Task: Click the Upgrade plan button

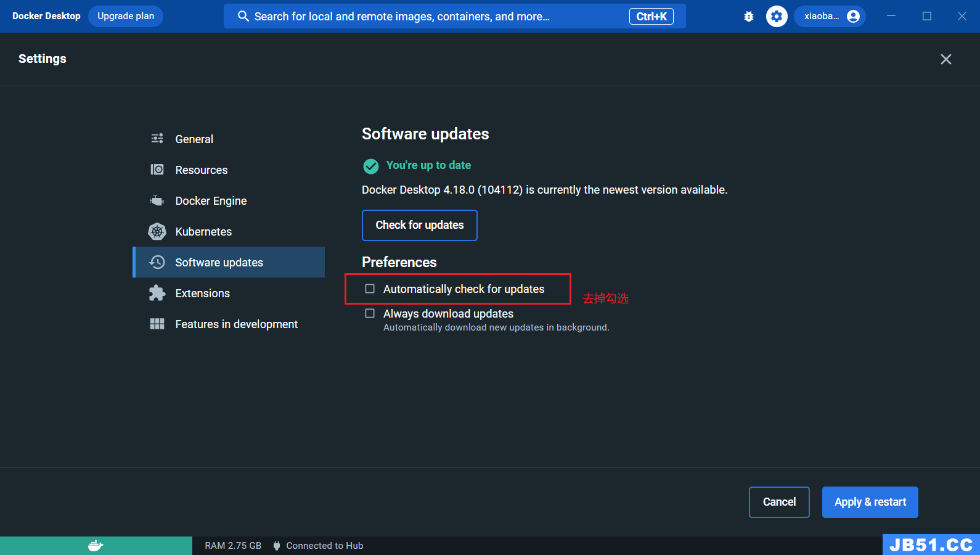Action: [x=126, y=16]
